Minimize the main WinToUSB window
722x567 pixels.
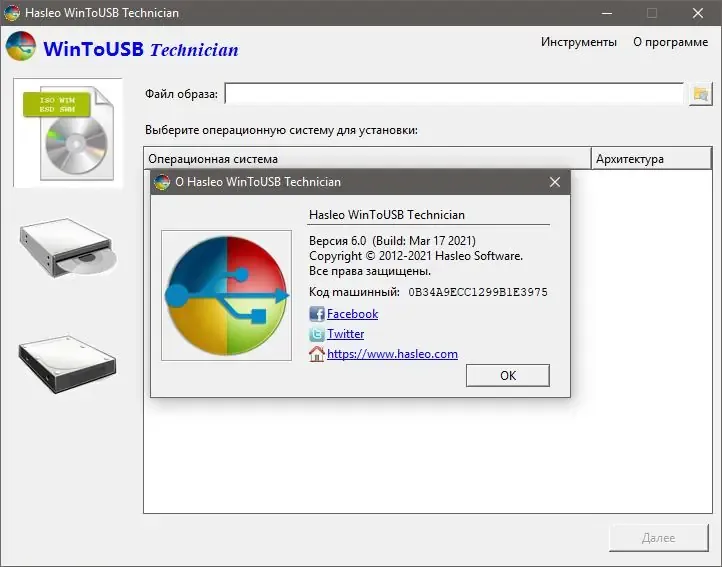click(x=607, y=13)
